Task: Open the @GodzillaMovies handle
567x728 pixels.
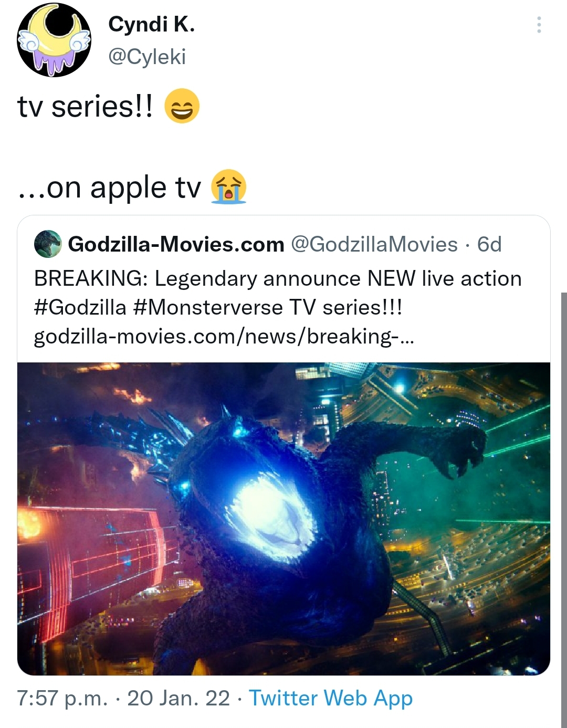Action: [x=374, y=244]
